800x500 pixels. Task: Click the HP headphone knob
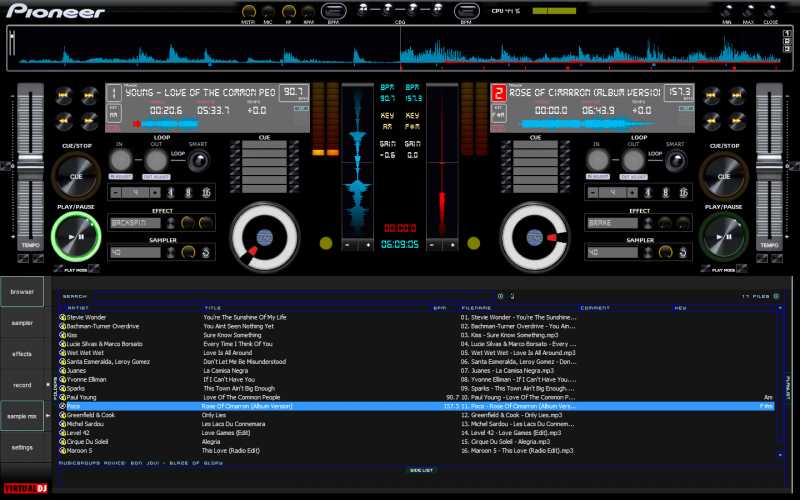click(x=288, y=11)
